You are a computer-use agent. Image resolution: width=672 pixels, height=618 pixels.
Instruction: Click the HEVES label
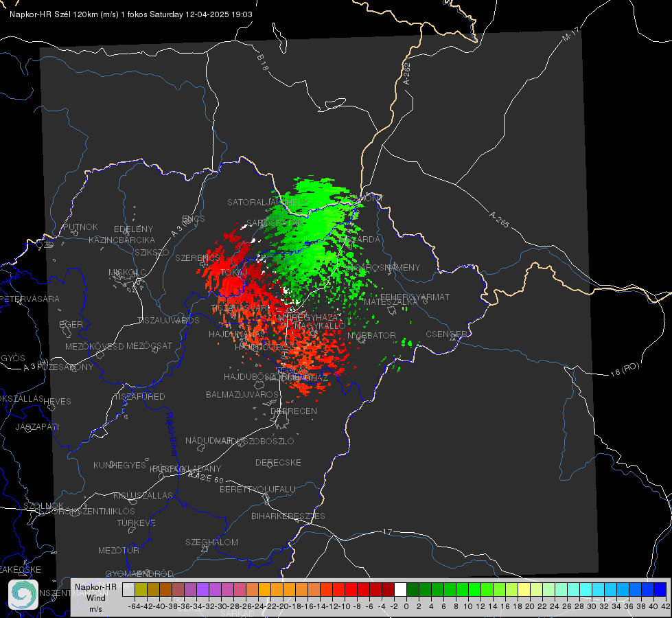58,402
